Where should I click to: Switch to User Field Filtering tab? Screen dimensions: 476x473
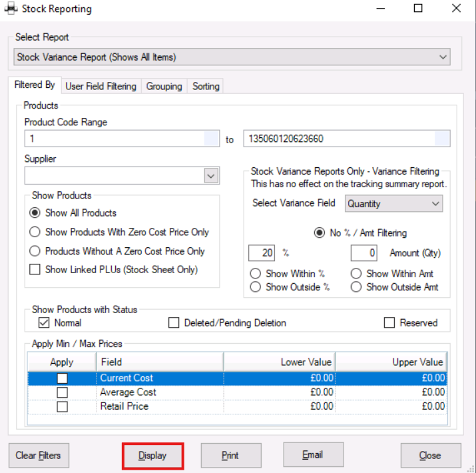tap(101, 86)
